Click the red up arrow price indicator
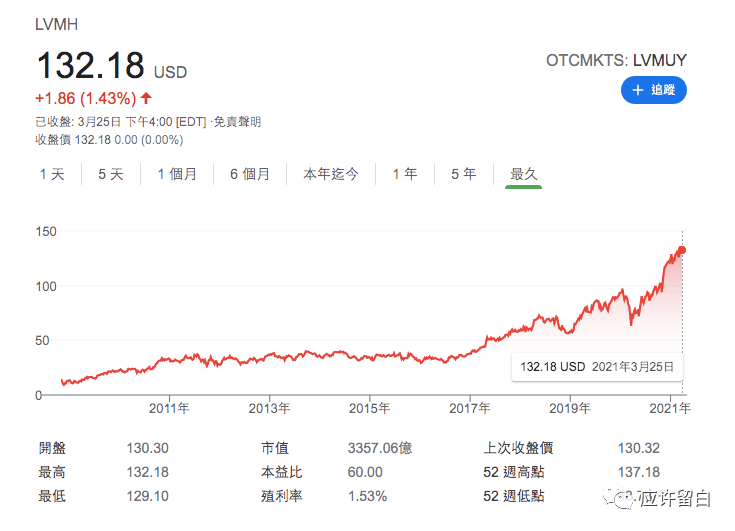The image size is (735, 531). tap(147, 98)
